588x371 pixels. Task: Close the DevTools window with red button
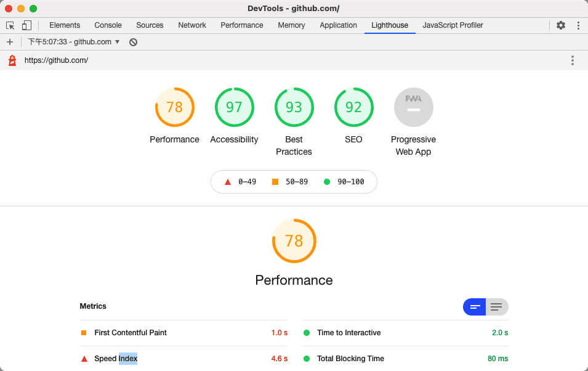coord(9,9)
